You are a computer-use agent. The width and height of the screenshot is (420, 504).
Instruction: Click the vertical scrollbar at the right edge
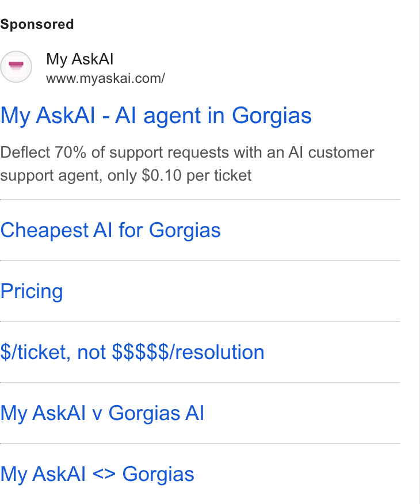pyautogui.click(x=419, y=252)
